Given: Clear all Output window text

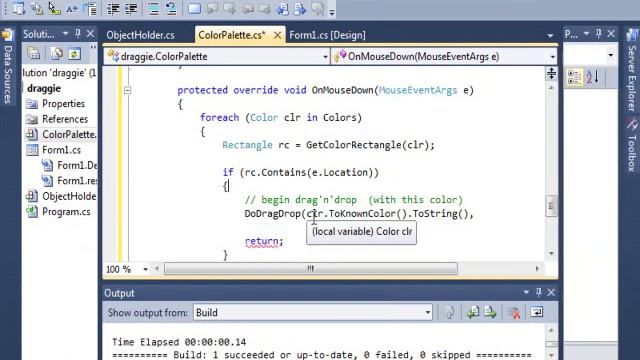Looking at the screenshot, I should (515, 313).
